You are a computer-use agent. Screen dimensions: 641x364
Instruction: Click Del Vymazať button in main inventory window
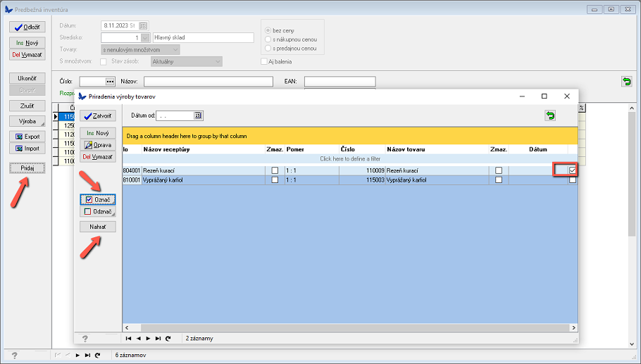coord(27,55)
